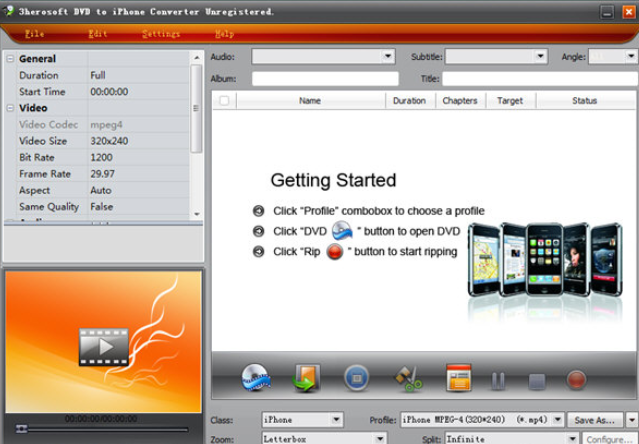Open the File menu
The height and width of the screenshot is (444, 639).
point(35,34)
